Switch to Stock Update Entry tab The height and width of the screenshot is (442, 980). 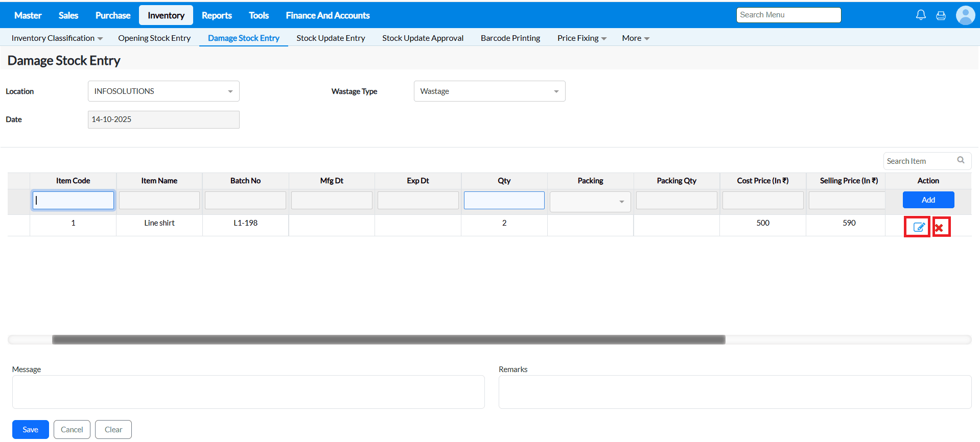tap(331, 38)
